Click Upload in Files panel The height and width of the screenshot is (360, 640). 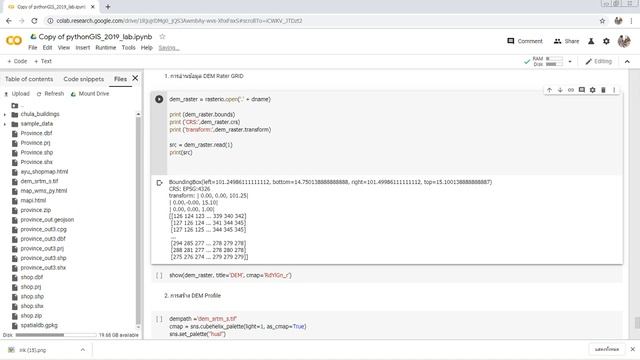17,94
